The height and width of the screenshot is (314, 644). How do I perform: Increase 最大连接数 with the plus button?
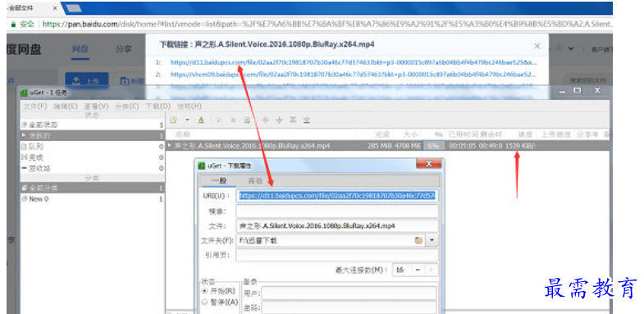point(431,270)
